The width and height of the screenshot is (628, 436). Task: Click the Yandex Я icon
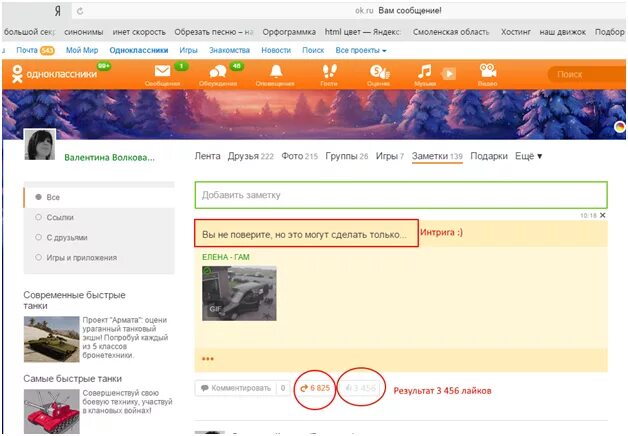pyautogui.click(x=58, y=11)
